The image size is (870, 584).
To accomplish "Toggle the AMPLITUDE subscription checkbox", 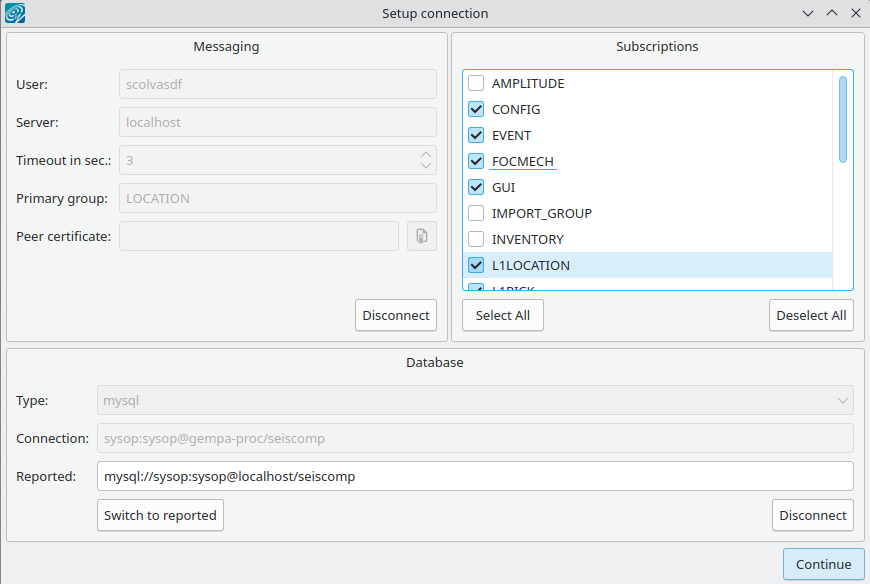I will point(476,84).
